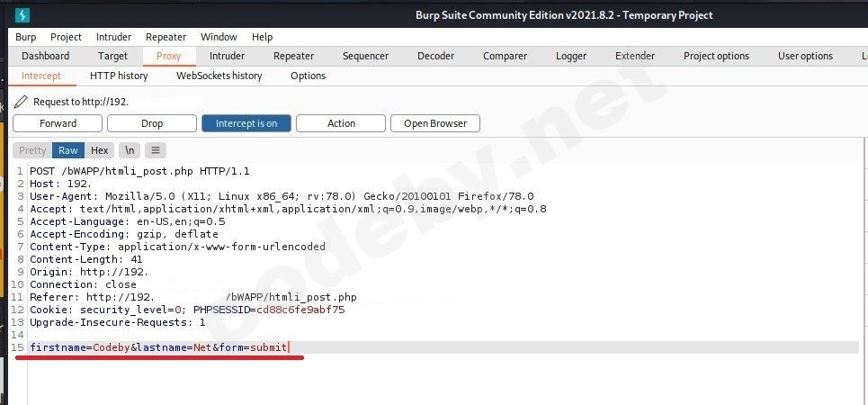Click the Origin header line
The image size is (868, 405).
tap(89, 272)
